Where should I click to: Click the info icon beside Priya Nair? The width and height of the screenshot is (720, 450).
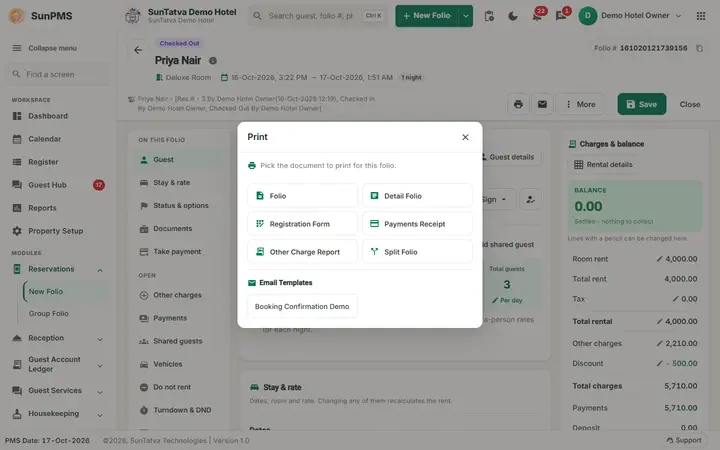coord(213,61)
